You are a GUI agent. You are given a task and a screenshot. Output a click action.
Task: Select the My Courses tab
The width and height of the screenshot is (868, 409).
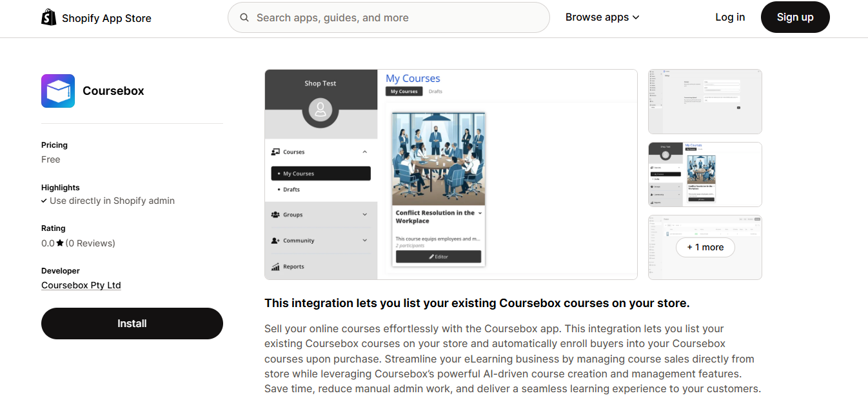[x=404, y=92]
